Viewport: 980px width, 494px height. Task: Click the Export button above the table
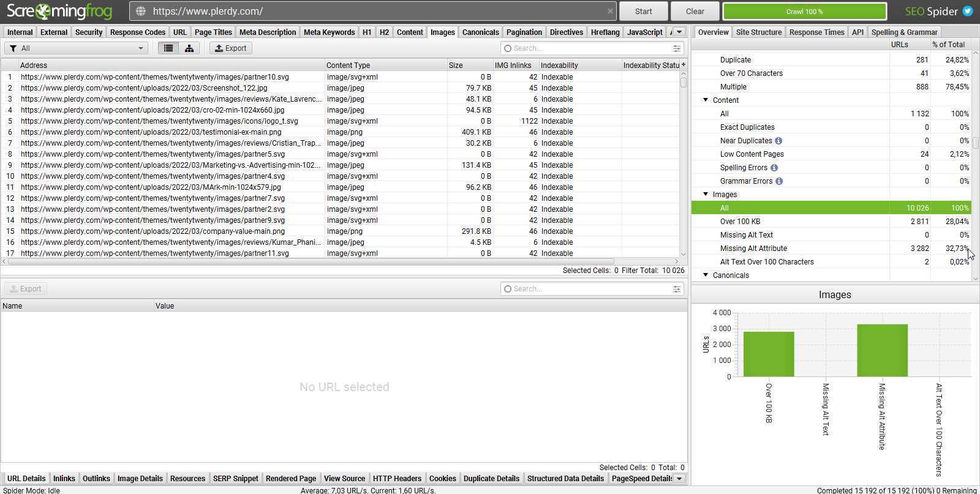pos(231,48)
